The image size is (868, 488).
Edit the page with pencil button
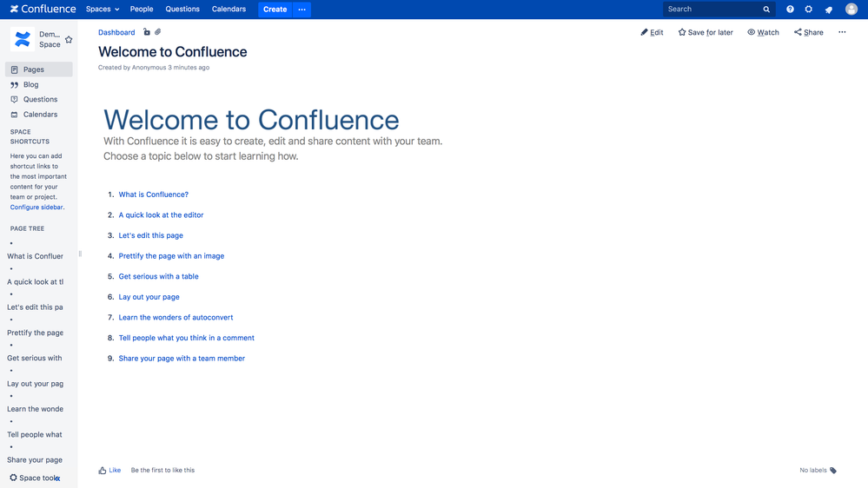coord(653,32)
